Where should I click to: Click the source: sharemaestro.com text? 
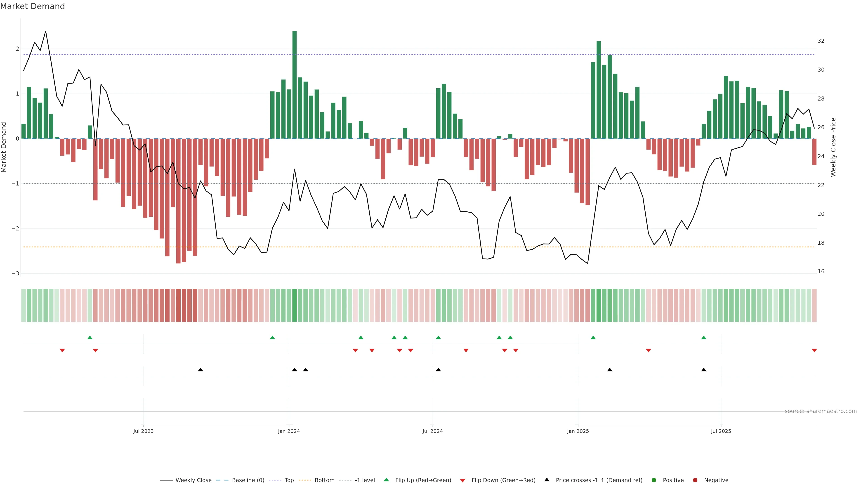pos(821,411)
